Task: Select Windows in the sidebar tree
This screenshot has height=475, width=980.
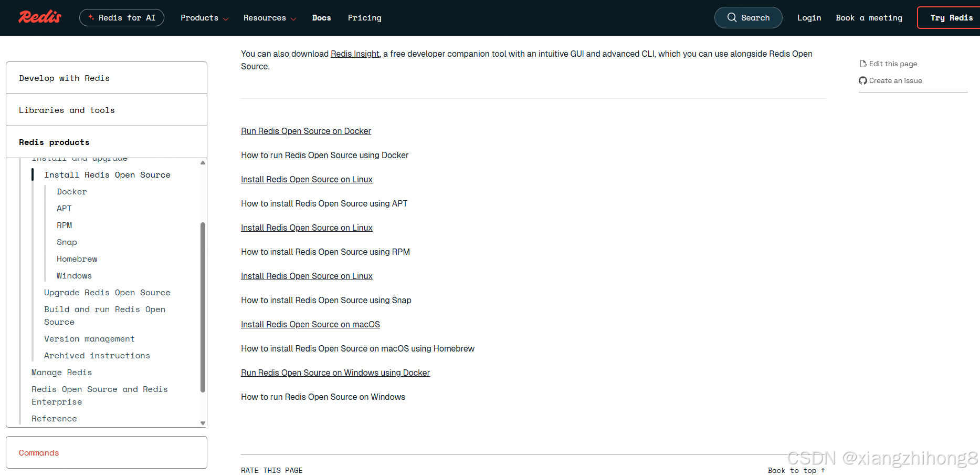Action: (x=74, y=276)
